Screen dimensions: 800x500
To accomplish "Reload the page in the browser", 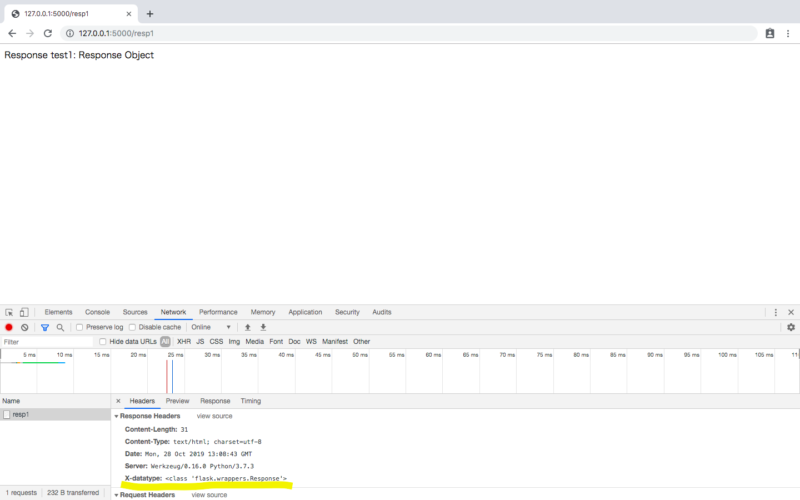I will tap(47, 33).
